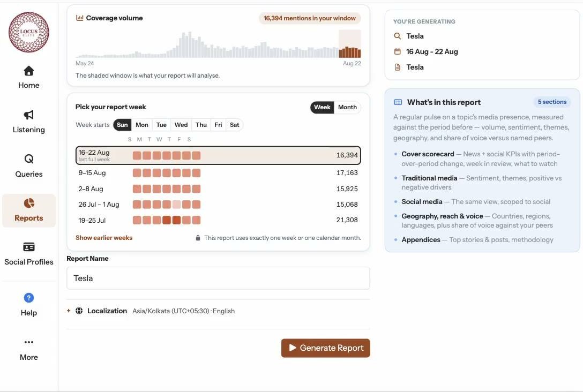Click the globe icon beside Localization
The image size is (583, 392).
79,311
